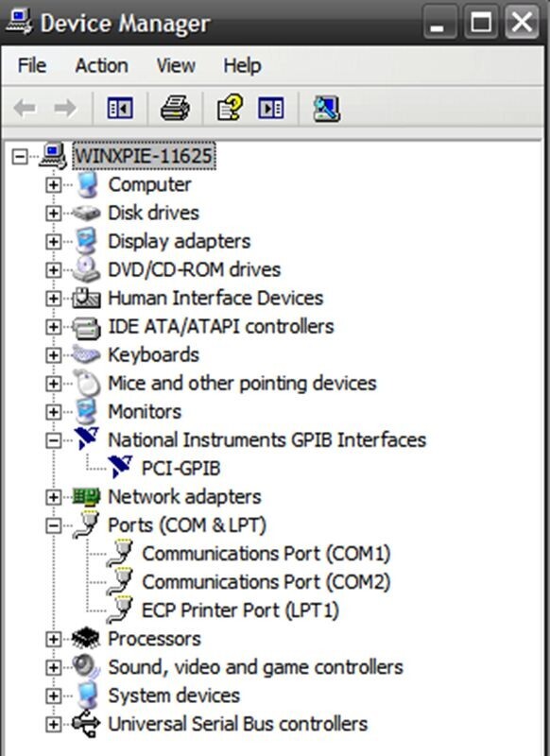Image resolution: width=550 pixels, height=756 pixels.
Task: Click the PCI-GPIB device icon
Action: point(120,467)
